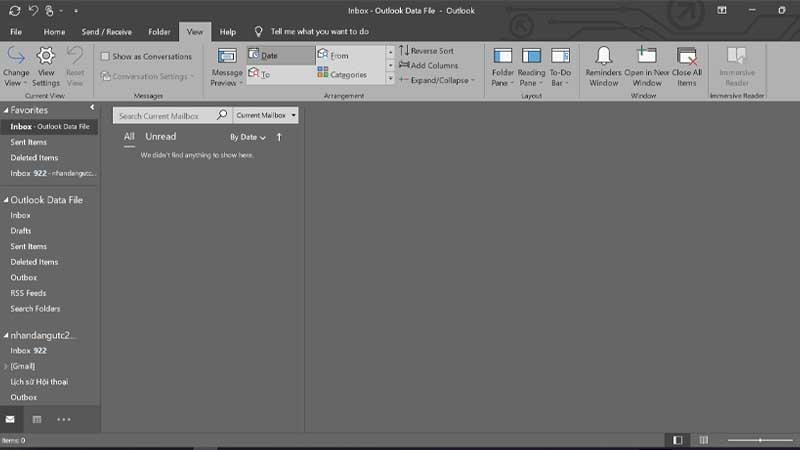Switch to Calendar icon in navigation bar

coord(37,419)
